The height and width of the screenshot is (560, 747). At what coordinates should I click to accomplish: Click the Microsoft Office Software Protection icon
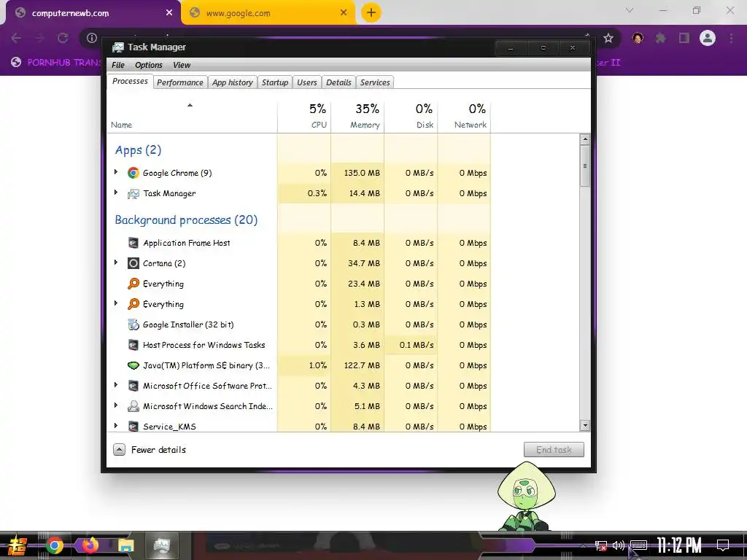pyautogui.click(x=133, y=386)
